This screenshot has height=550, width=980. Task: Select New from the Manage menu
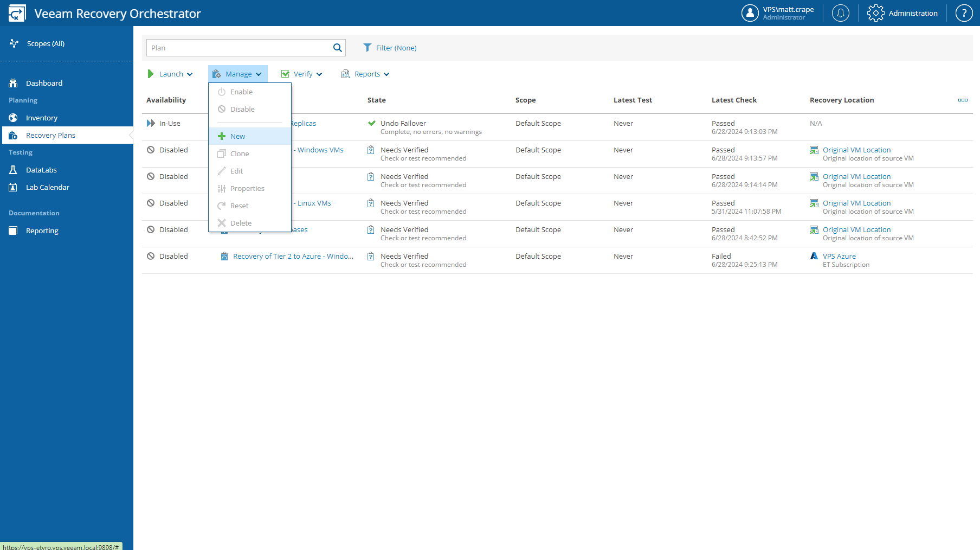(237, 137)
